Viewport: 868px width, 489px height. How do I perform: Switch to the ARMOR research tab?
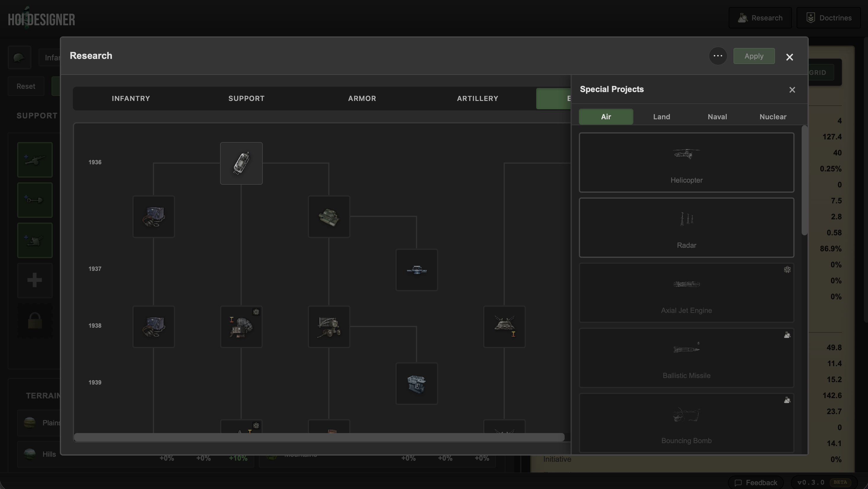coord(362,98)
